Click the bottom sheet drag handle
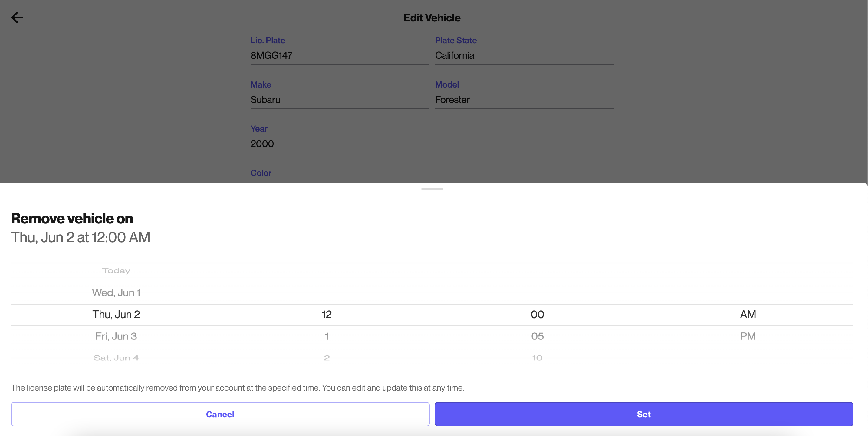 click(x=432, y=189)
